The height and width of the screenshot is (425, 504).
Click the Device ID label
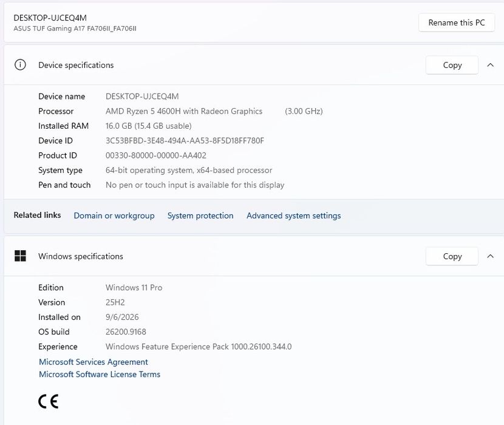(x=56, y=141)
